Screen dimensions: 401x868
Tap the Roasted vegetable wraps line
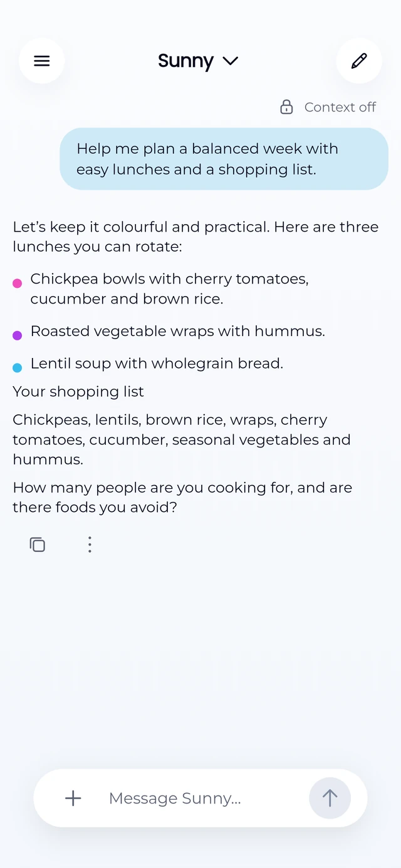(x=177, y=331)
